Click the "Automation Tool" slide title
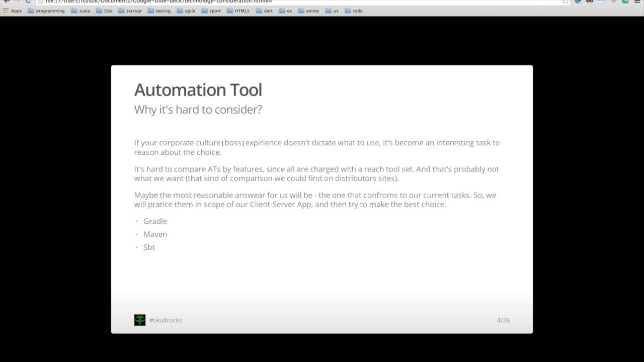The height and width of the screenshot is (362, 644). [x=198, y=90]
